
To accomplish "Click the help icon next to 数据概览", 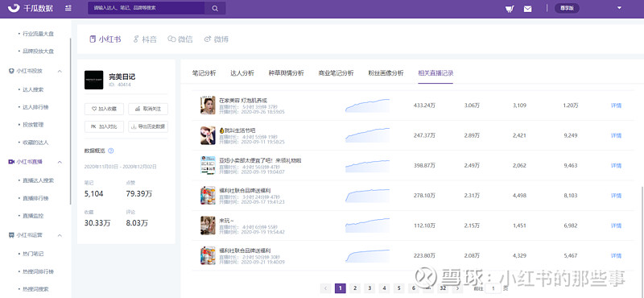I will (x=111, y=151).
